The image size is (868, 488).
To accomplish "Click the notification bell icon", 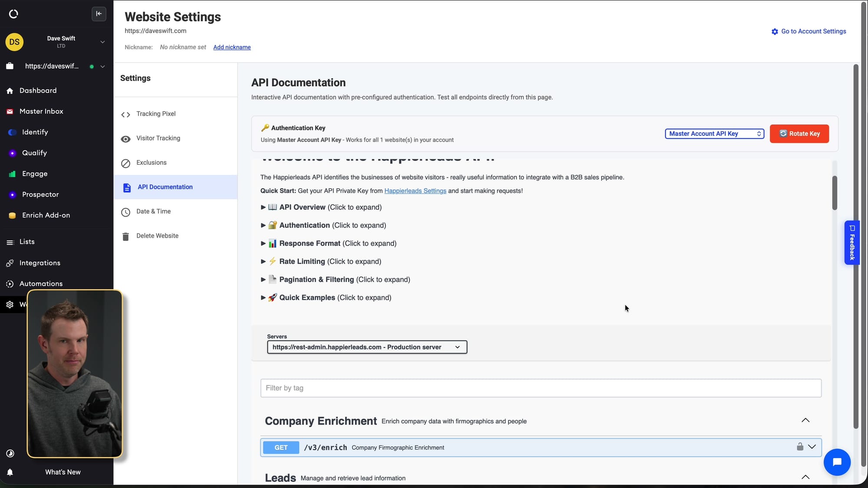I will pos(10,472).
